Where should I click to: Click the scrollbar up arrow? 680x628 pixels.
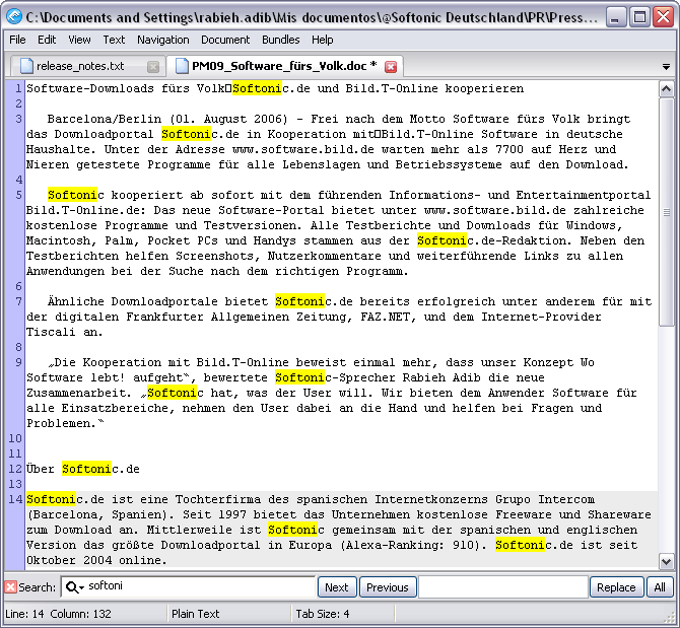tap(666, 89)
